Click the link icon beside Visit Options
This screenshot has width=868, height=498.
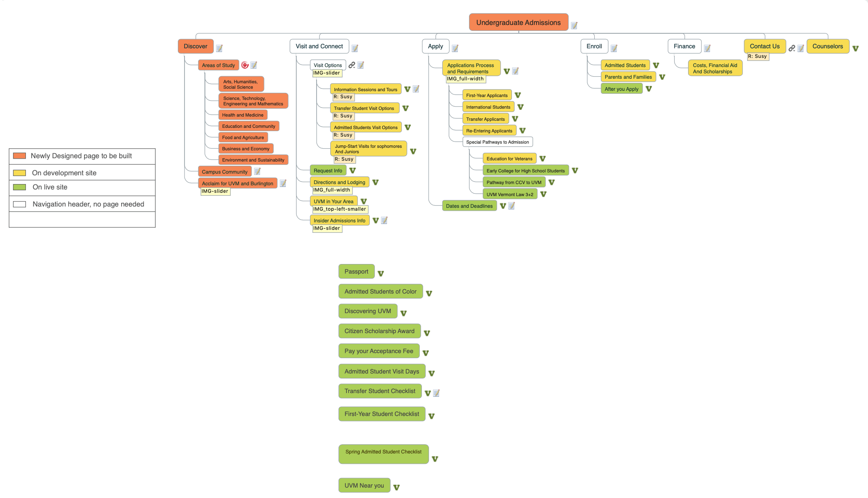tap(352, 65)
